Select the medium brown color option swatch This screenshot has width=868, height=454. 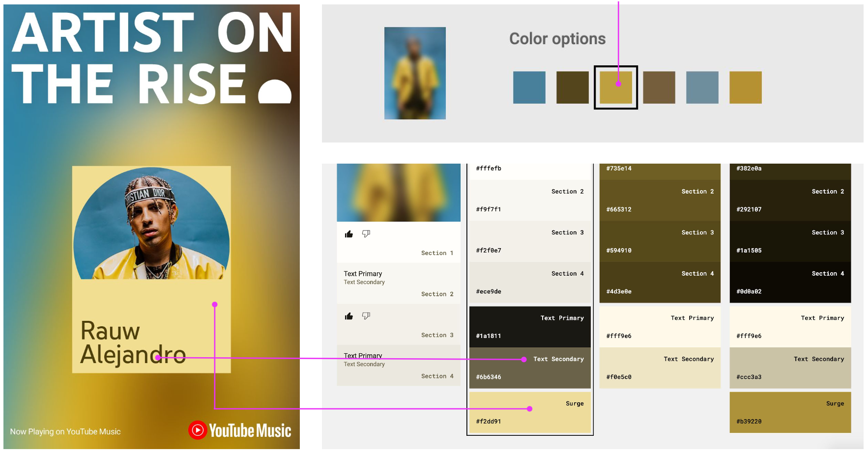click(x=659, y=87)
